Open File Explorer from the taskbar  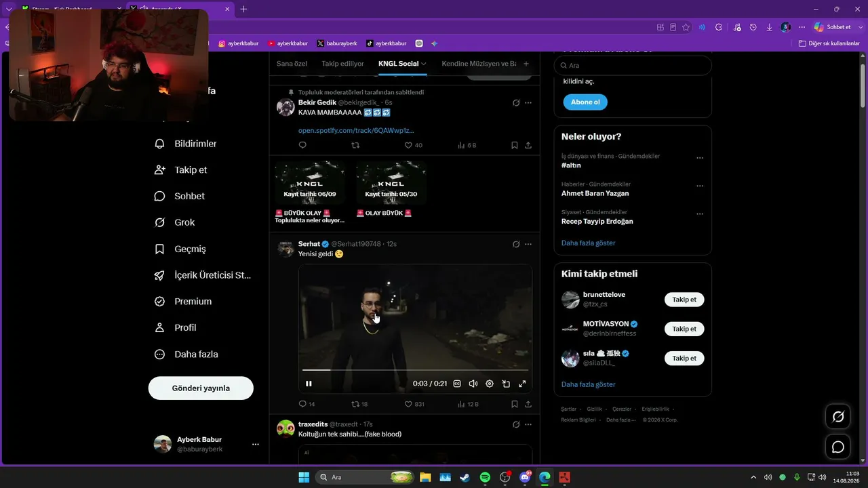click(x=425, y=477)
